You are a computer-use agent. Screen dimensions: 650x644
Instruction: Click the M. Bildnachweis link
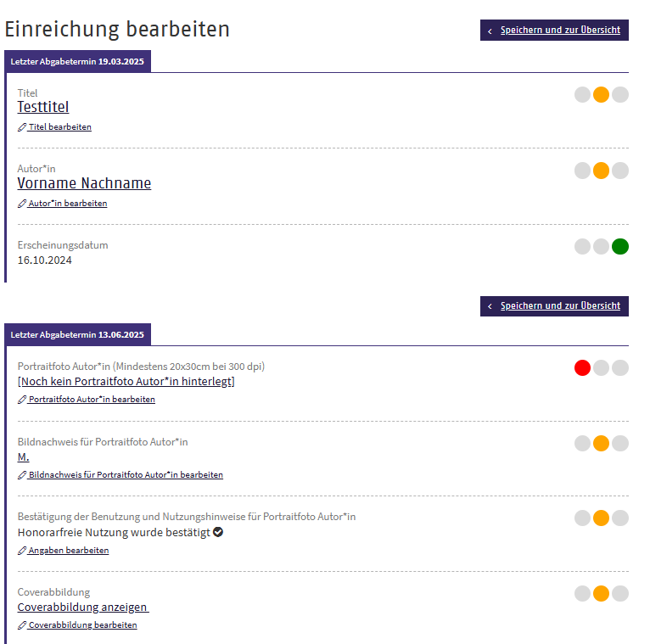click(23, 457)
